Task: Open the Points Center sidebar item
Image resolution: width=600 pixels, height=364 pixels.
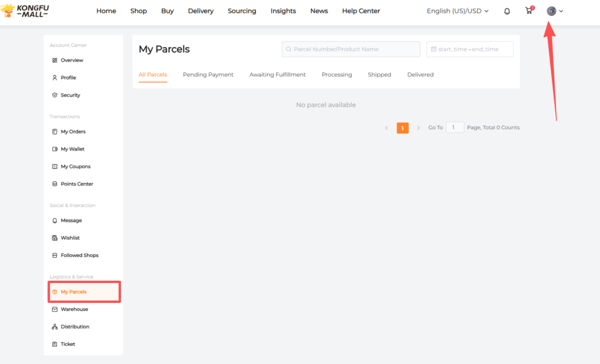Action: point(76,184)
